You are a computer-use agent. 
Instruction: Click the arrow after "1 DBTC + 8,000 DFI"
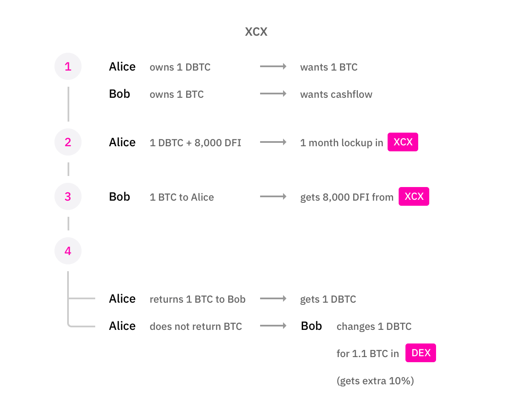(273, 142)
